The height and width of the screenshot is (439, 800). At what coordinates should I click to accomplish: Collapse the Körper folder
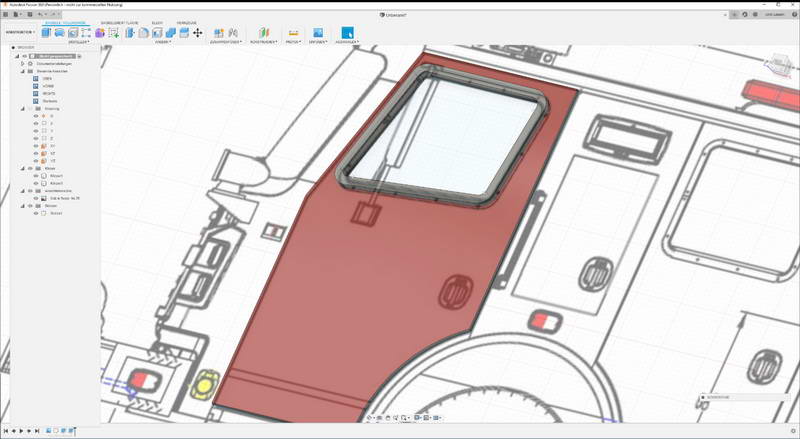(x=22, y=168)
